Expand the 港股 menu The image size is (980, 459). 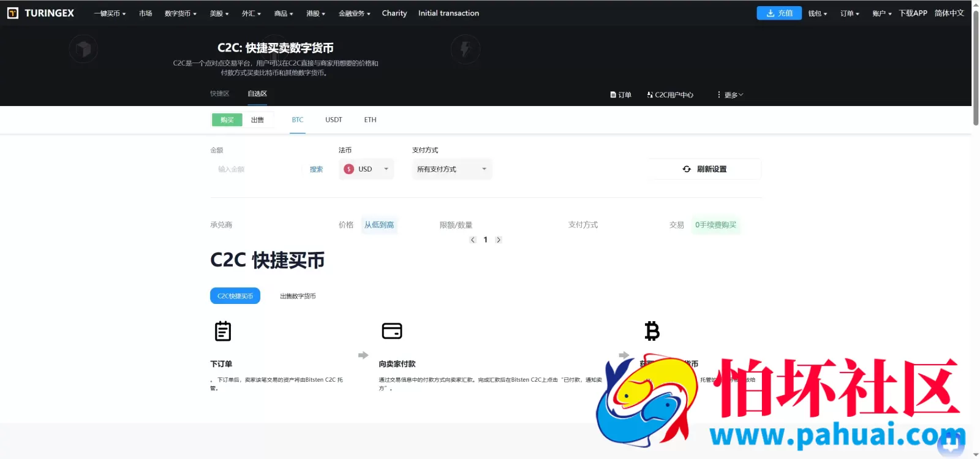(316, 13)
